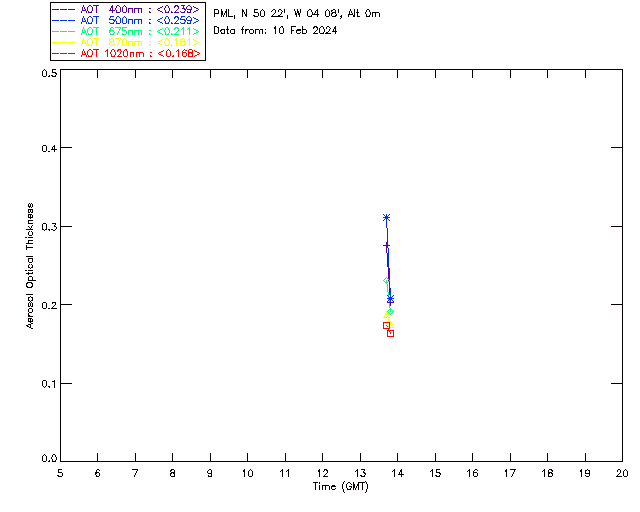The height and width of the screenshot is (512, 640).
Task: Click the hour 15 label on time axis
Action: [435, 473]
